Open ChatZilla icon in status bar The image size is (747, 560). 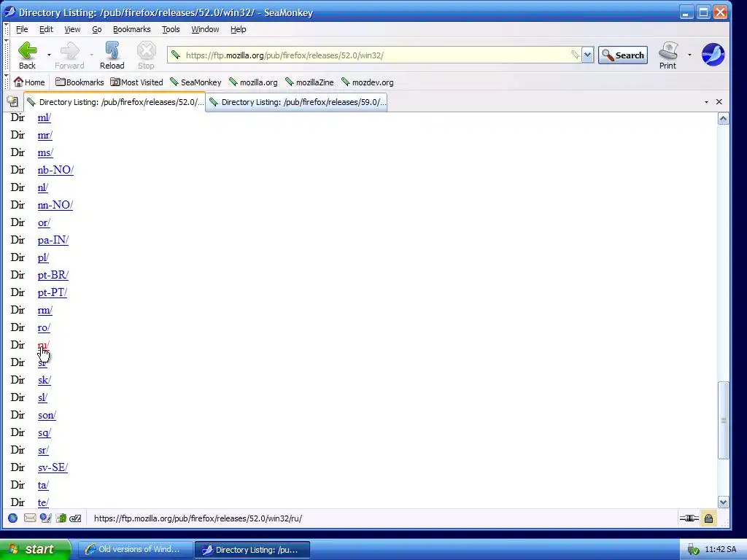pyautogui.click(x=75, y=518)
